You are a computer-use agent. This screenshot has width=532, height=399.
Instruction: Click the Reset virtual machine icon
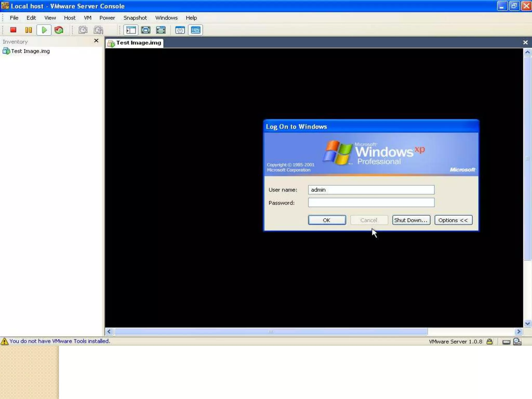click(59, 30)
